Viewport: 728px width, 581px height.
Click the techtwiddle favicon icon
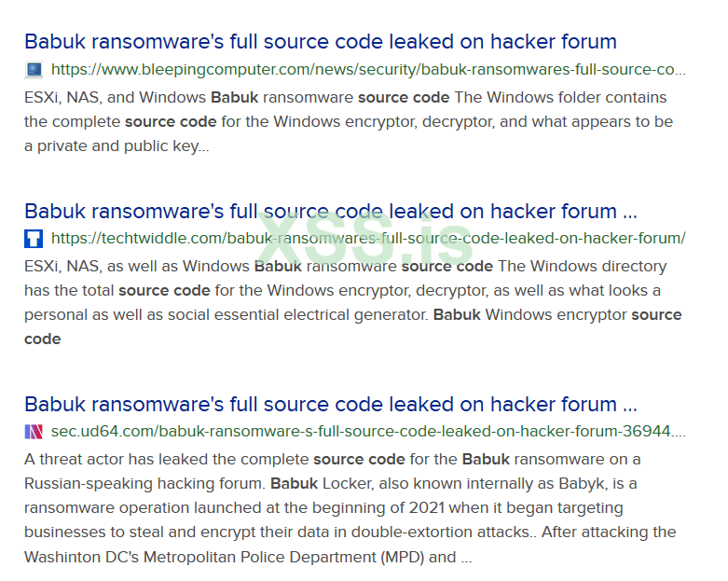34,238
